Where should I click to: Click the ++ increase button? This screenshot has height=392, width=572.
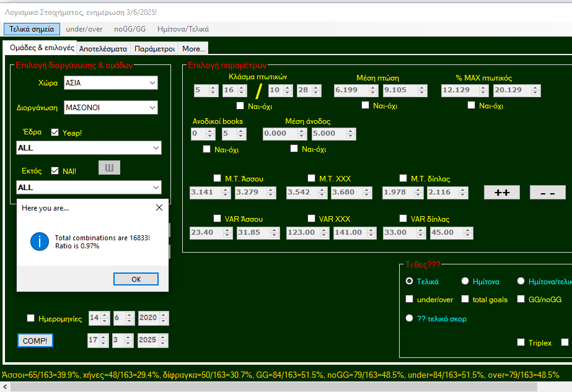(501, 193)
